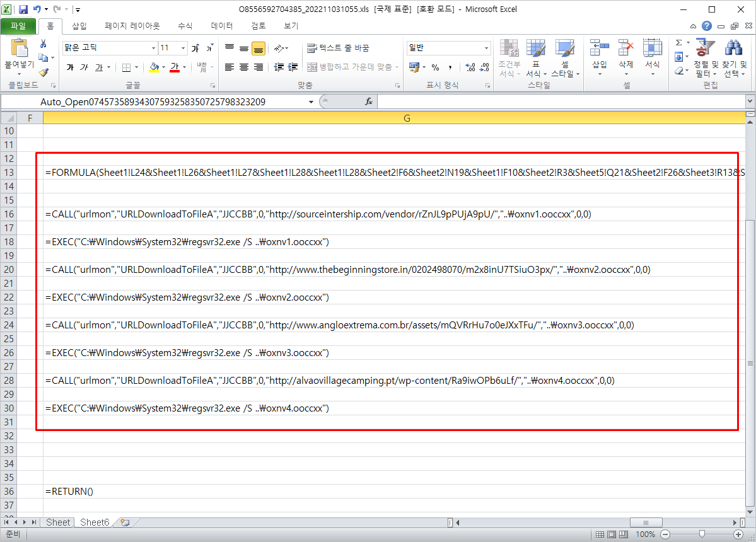Image resolution: width=756 pixels, height=542 pixels.
Task: Click the insert new worksheet tab button
Action: (x=125, y=522)
